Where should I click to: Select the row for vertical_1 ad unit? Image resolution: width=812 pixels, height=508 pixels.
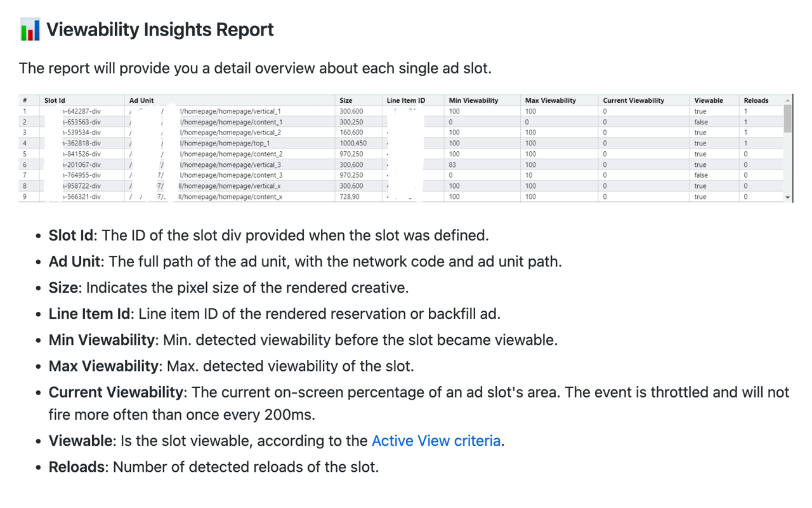coord(254,110)
